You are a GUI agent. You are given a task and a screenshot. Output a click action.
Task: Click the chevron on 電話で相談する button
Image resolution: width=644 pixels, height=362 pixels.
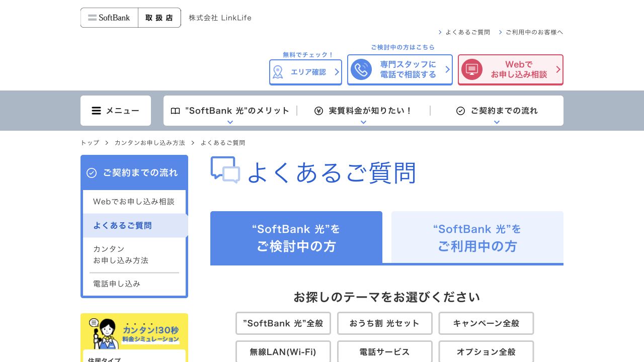pos(447,69)
